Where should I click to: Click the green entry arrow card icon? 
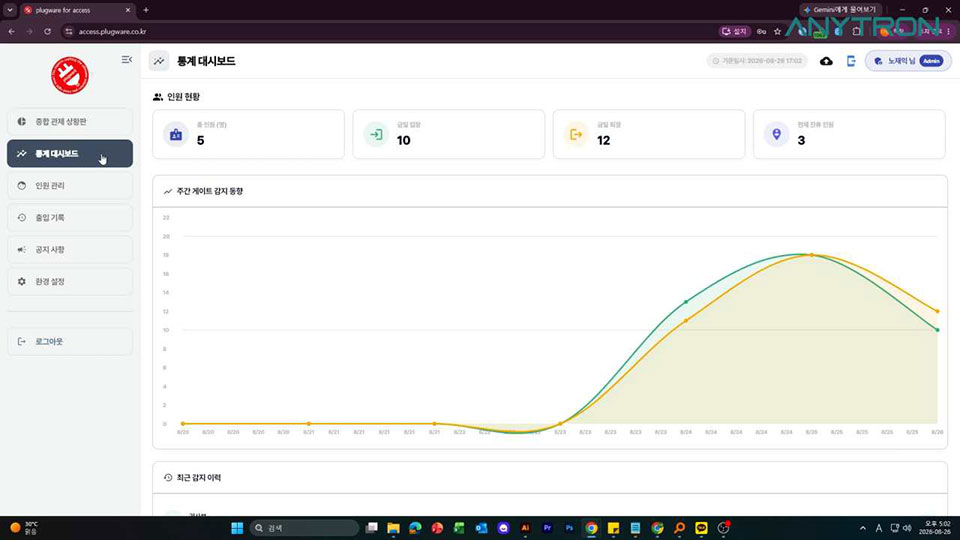click(376, 134)
